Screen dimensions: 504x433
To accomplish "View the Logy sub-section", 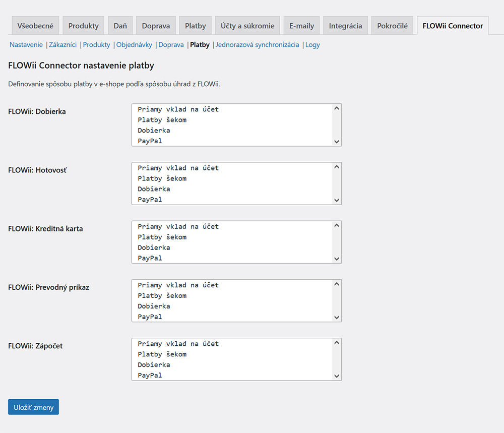I will pyautogui.click(x=312, y=45).
